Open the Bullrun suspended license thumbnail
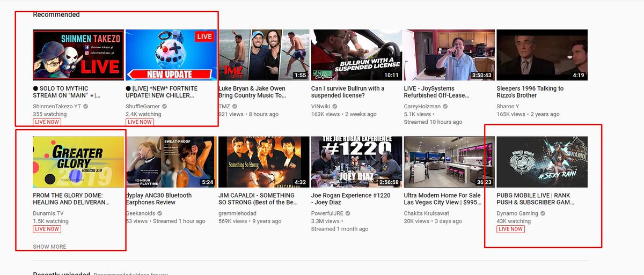This screenshot has width=644, height=275. pyautogui.click(x=357, y=55)
